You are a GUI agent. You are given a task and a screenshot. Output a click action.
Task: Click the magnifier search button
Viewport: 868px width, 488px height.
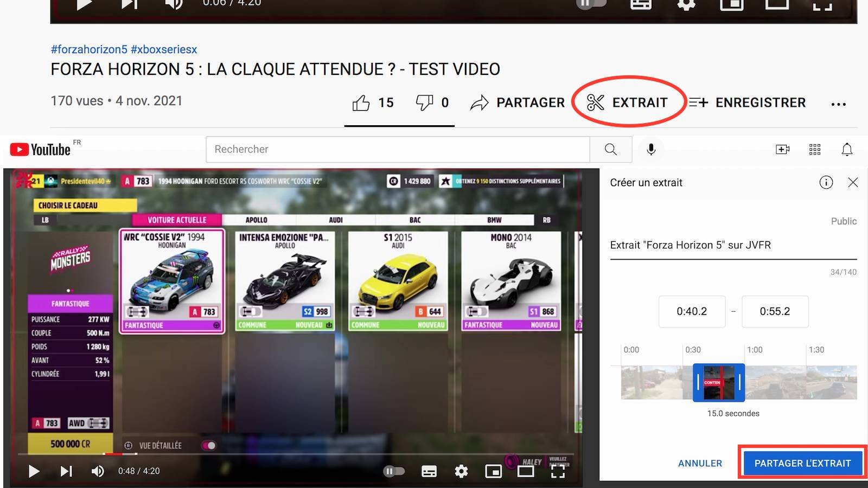pyautogui.click(x=611, y=149)
